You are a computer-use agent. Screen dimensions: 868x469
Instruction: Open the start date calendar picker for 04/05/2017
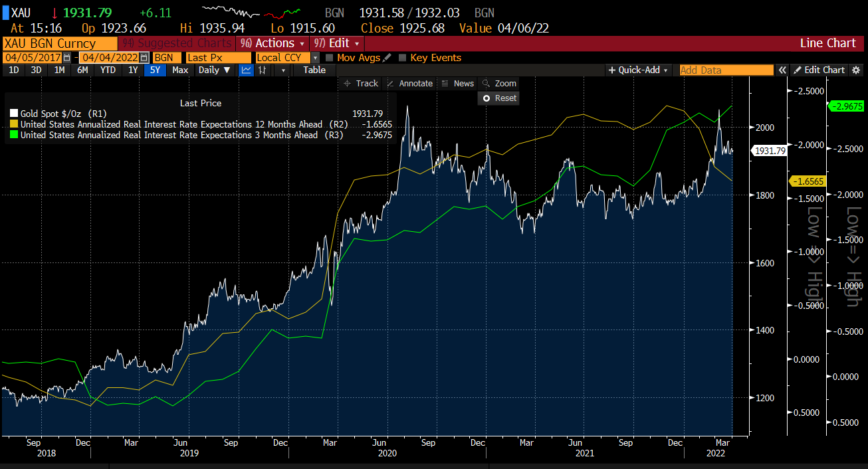(66, 58)
